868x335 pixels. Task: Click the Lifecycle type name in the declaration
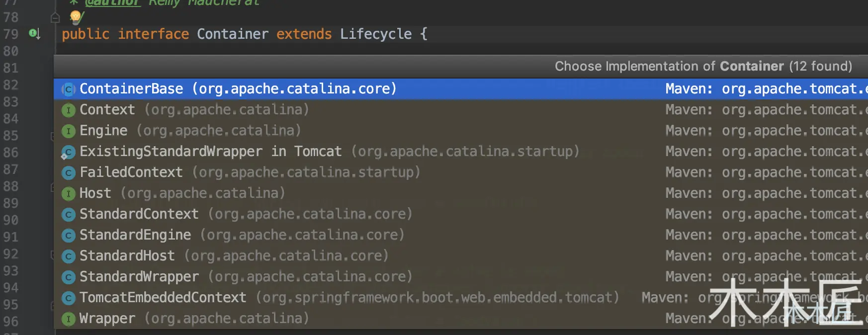point(375,34)
